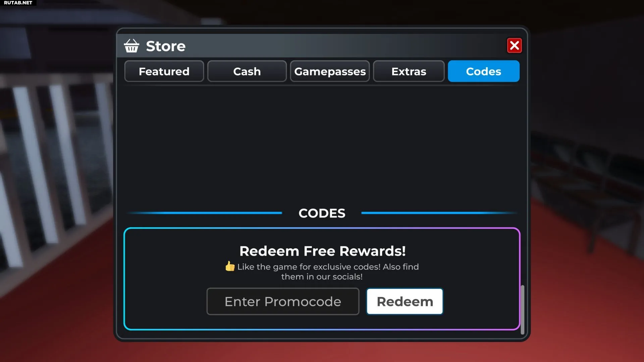Click blue divider line left of CODES
Screen dimensions: 644x362
pyautogui.click(x=205, y=213)
